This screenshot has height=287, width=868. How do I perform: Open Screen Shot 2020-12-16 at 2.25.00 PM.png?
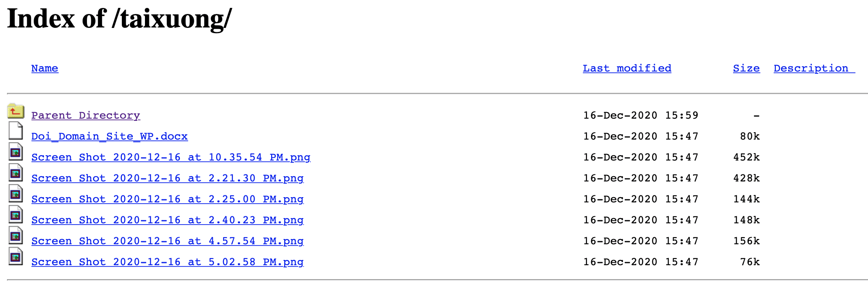(168, 198)
